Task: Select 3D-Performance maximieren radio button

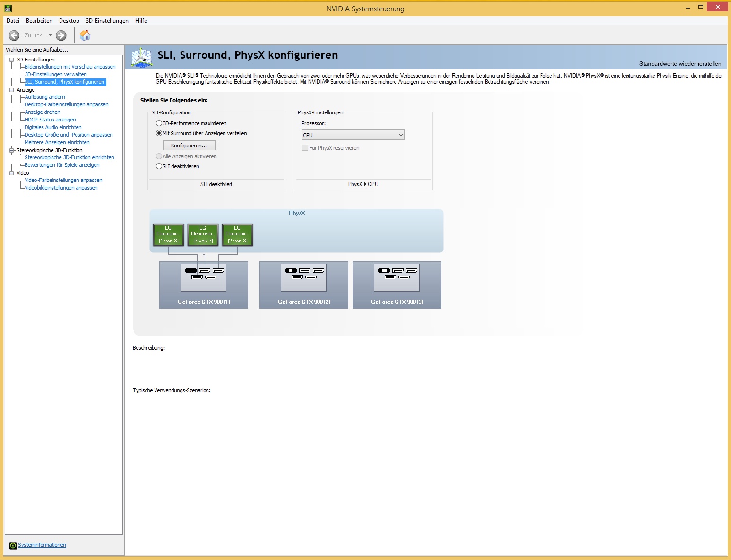Action: (159, 123)
